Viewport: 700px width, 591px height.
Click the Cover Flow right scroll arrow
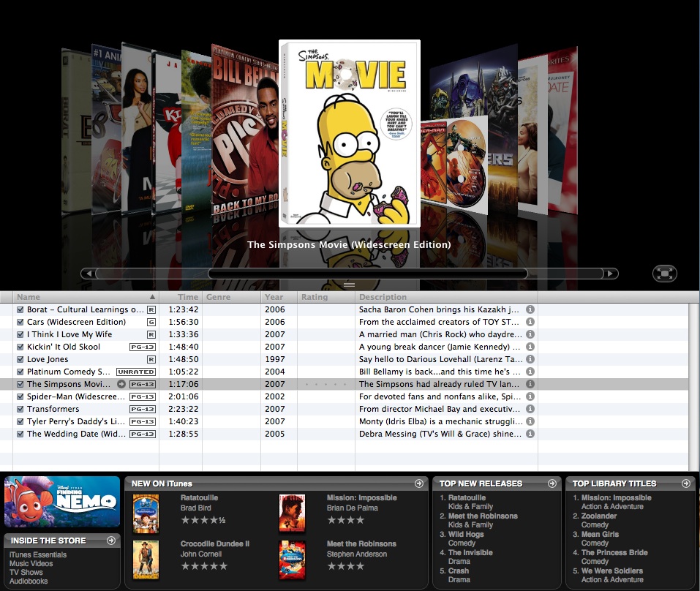(x=610, y=273)
